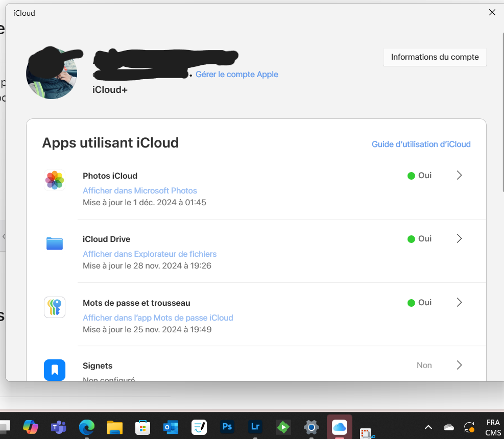Expand iCloud Drive settings chevron

(459, 239)
